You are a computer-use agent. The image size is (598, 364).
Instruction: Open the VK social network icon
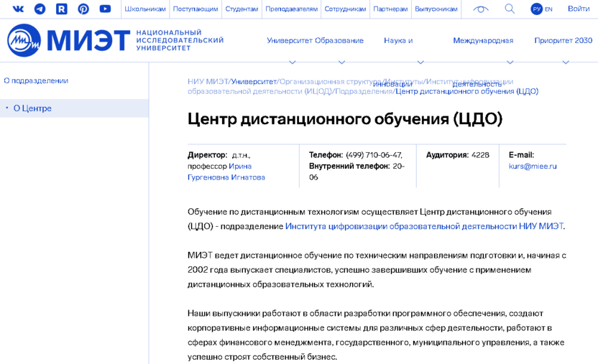(x=18, y=9)
